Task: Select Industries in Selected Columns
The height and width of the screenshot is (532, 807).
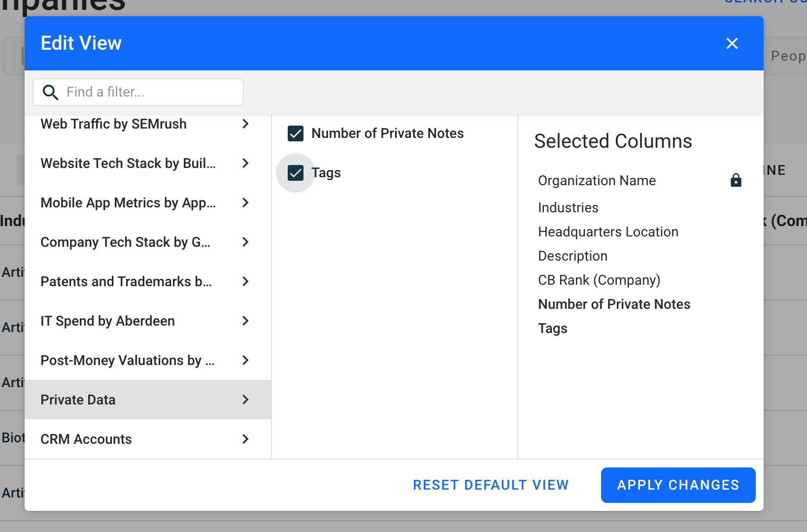Action: tap(568, 208)
